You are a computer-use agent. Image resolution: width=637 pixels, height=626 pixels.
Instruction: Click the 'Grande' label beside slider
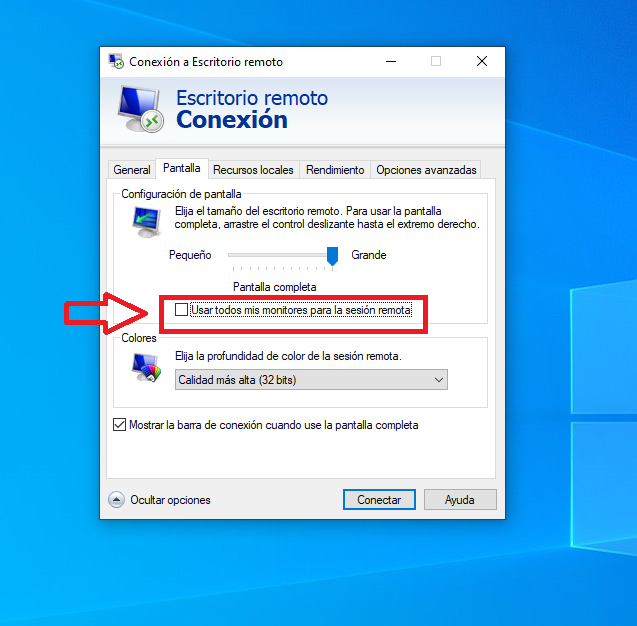pos(368,255)
